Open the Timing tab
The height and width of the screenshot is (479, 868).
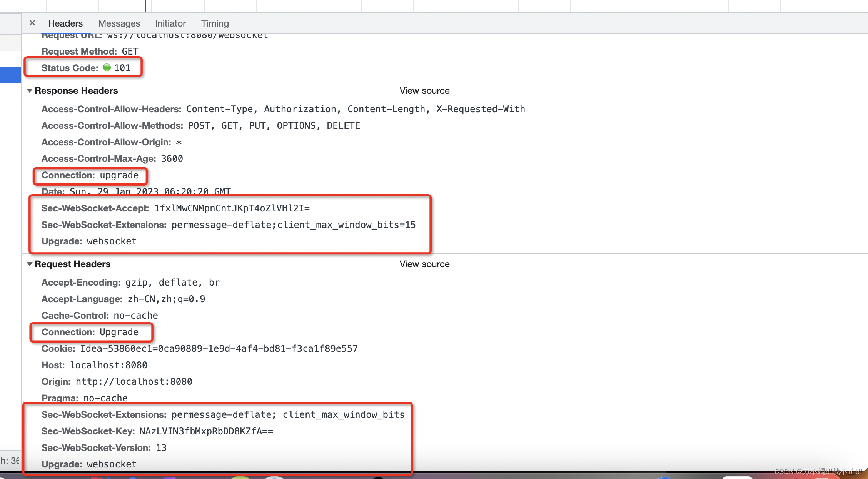[x=215, y=23]
